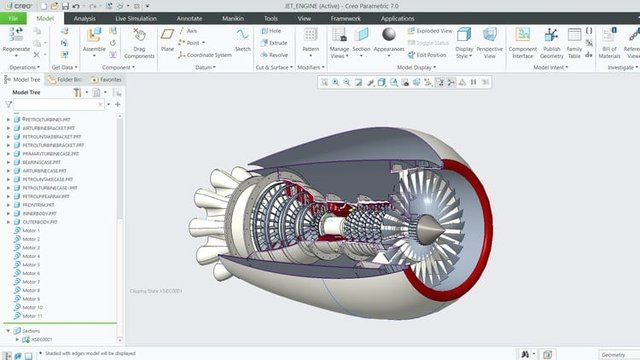Expand the Get Data group dropdown

pos(64,67)
